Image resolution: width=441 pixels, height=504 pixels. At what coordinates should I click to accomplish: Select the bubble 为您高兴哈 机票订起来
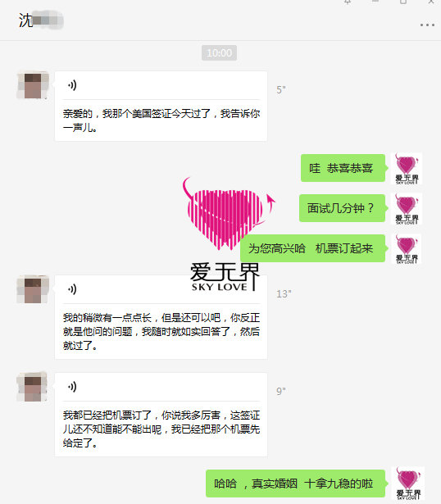312,248
